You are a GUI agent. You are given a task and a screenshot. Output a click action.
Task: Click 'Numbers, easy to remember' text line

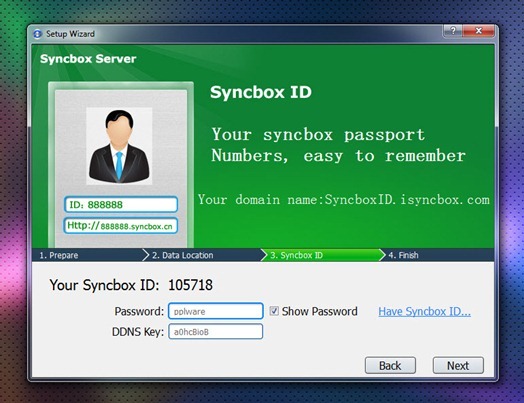(339, 156)
